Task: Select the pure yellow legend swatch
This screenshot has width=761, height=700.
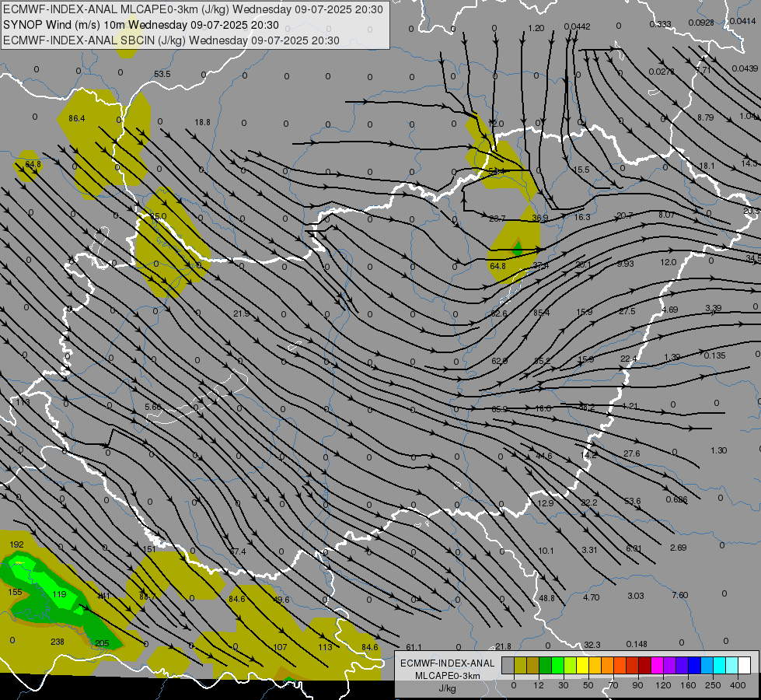Action: (582, 665)
